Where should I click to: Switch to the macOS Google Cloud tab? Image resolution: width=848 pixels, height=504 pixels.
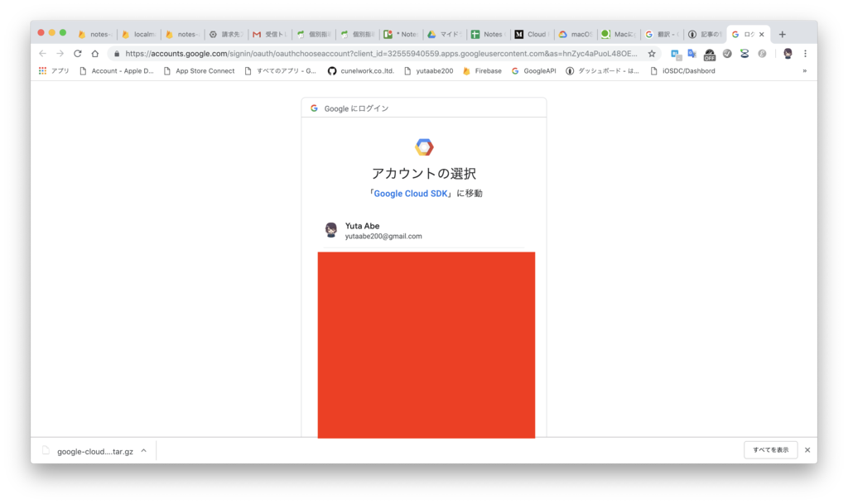pyautogui.click(x=576, y=35)
